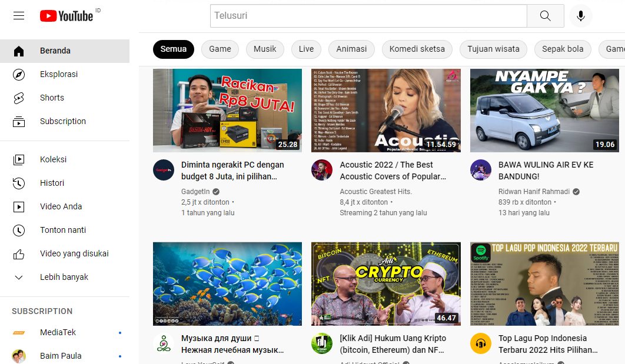Start voice search with microphone icon
This screenshot has height=364, width=625.
point(581,16)
